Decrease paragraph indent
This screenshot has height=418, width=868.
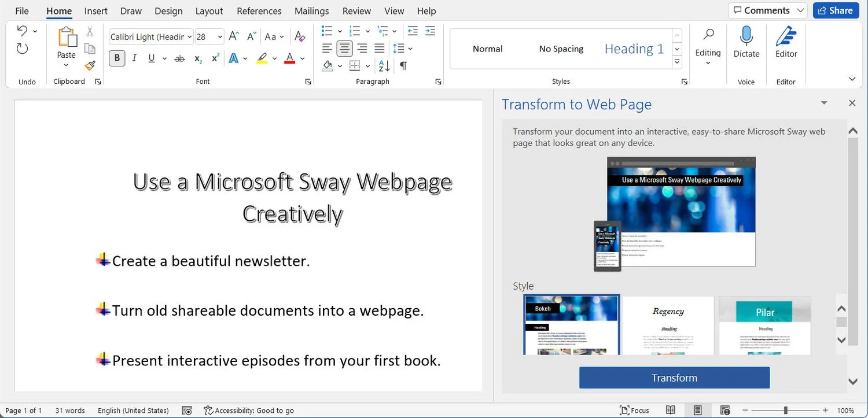coord(413,31)
